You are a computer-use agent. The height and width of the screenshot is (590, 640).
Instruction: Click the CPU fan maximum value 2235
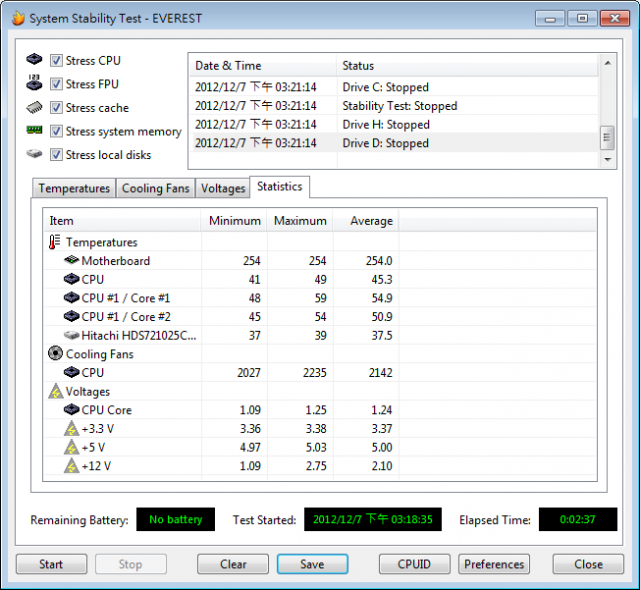click(x=314, y=372)
